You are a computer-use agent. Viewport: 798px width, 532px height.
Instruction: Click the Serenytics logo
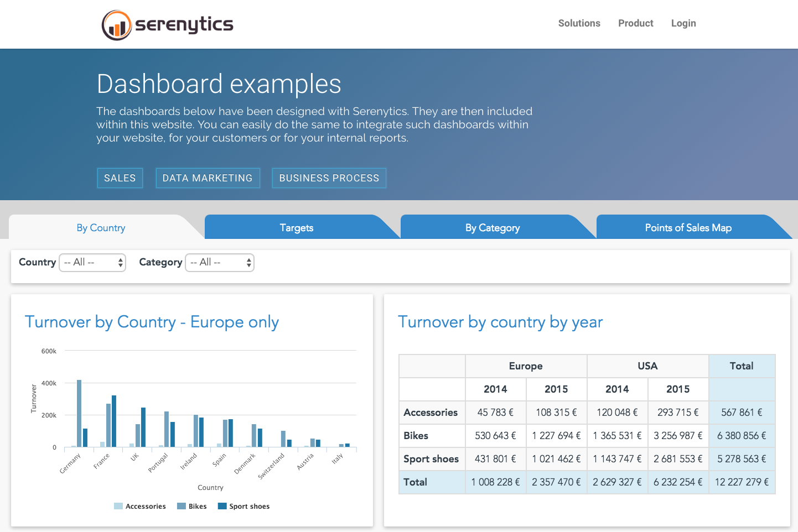click(167, 24)
